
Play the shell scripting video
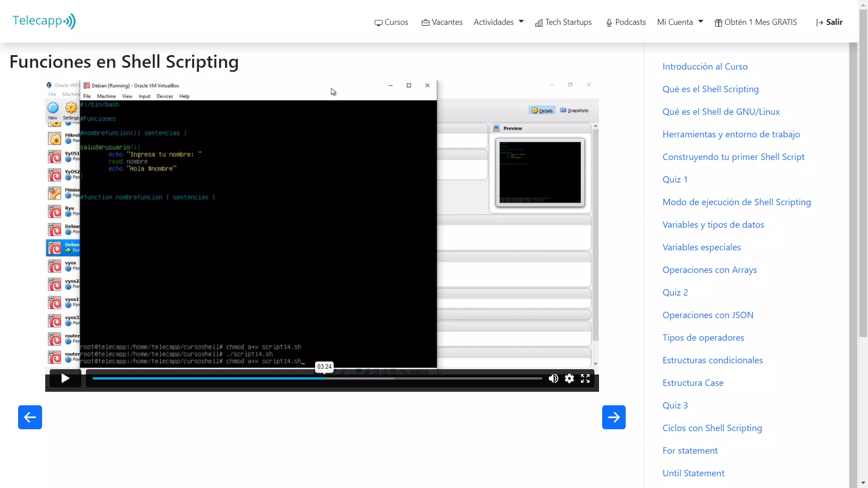65,378
